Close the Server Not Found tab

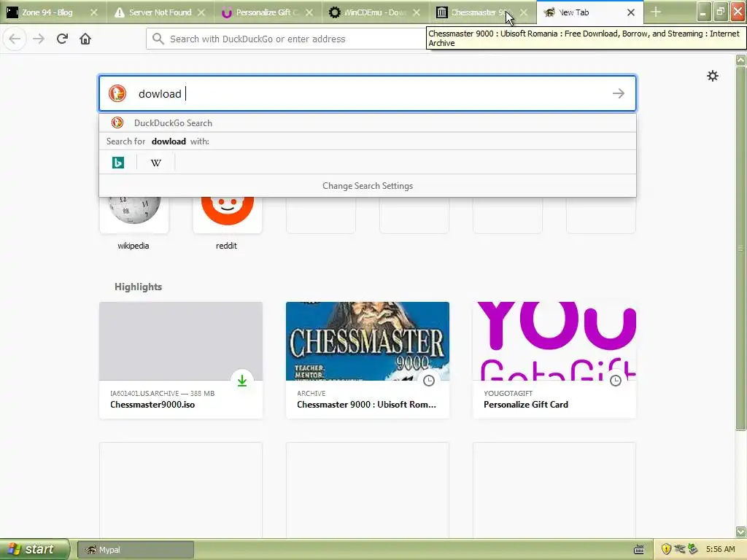201,12
